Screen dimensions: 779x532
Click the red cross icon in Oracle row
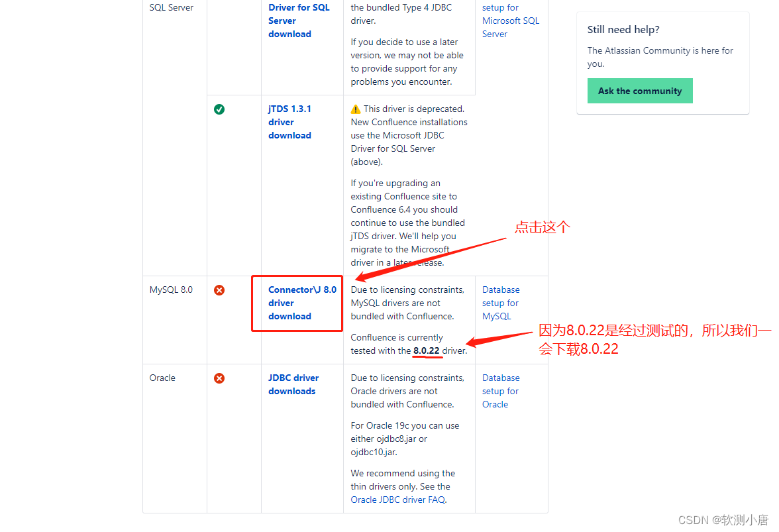click(x=219, y=378)
